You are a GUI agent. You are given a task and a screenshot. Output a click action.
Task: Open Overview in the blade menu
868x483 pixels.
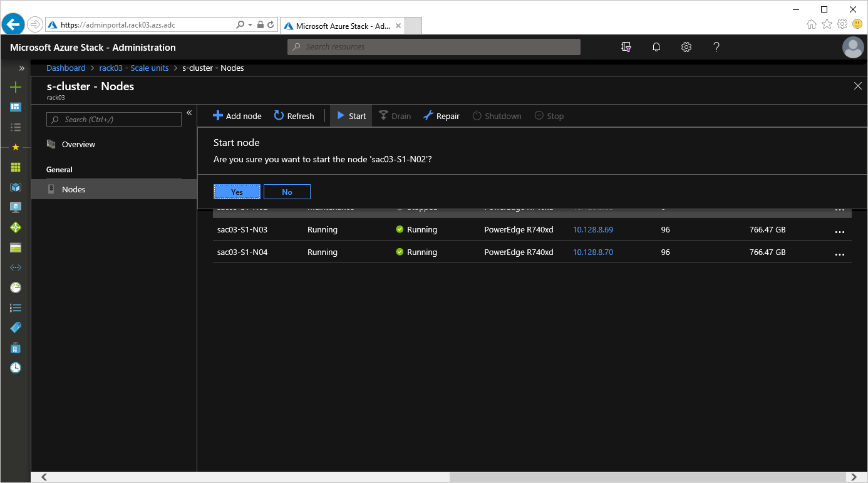[78, 145]
